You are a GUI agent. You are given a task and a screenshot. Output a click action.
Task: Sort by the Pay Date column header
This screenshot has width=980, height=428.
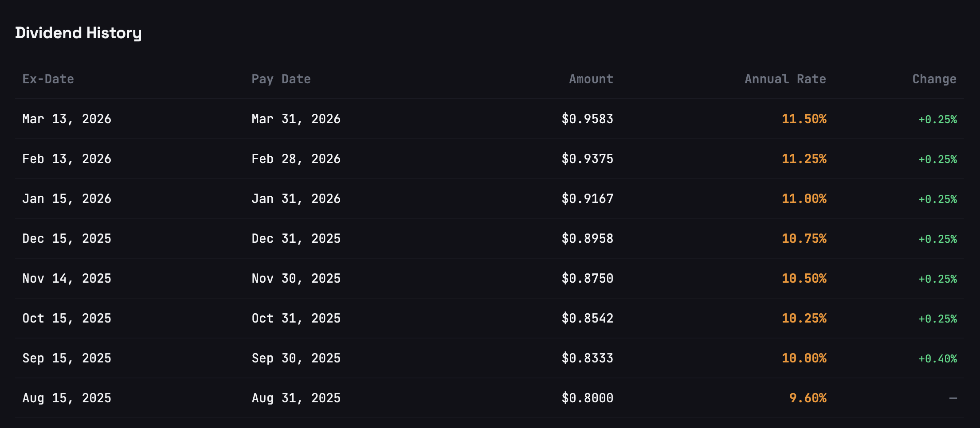click(x=281, y=79)
